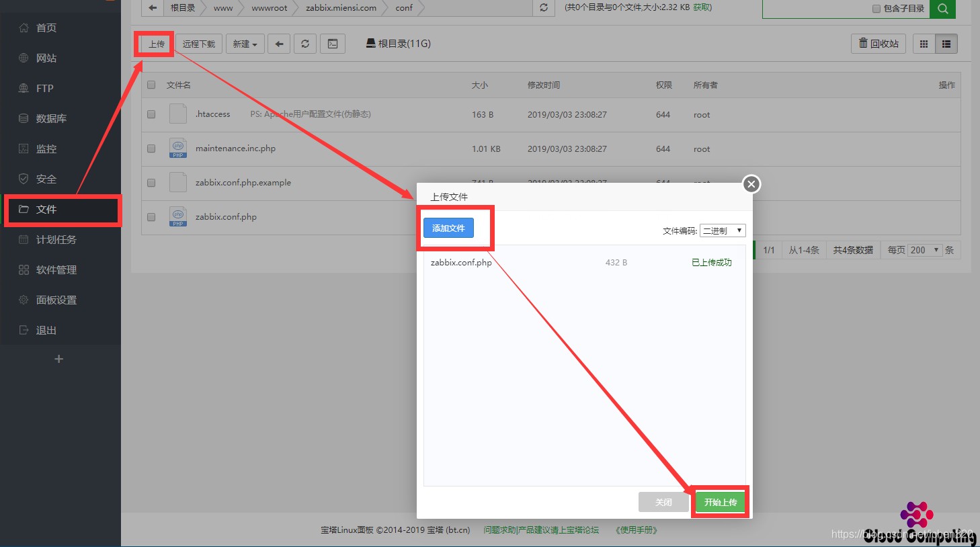Click the disk icon next to 根目录(11G)
This screenshot has width=980, height=547.
370,43
